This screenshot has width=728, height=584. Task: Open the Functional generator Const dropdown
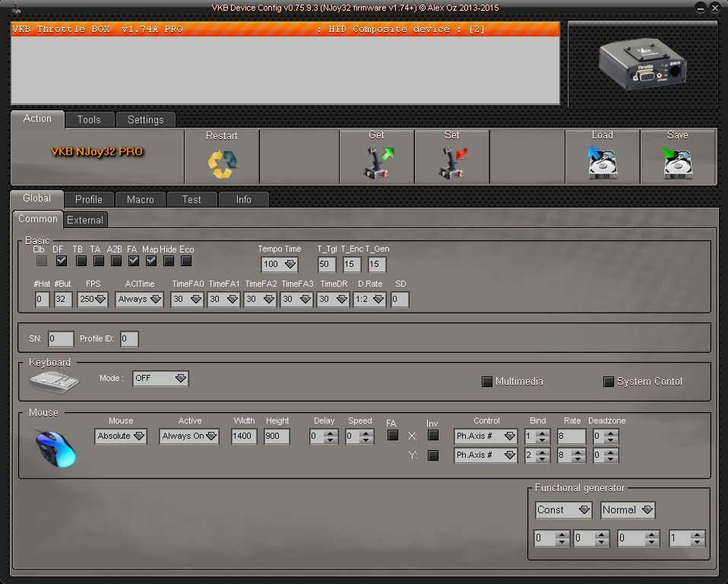coord(563,510)
